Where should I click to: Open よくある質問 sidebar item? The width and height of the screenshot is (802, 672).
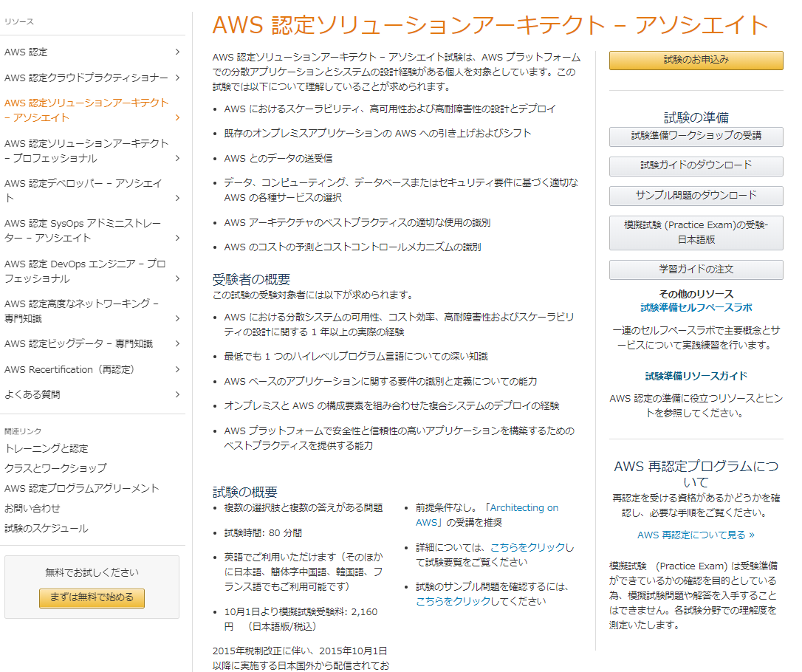(32, 394)
